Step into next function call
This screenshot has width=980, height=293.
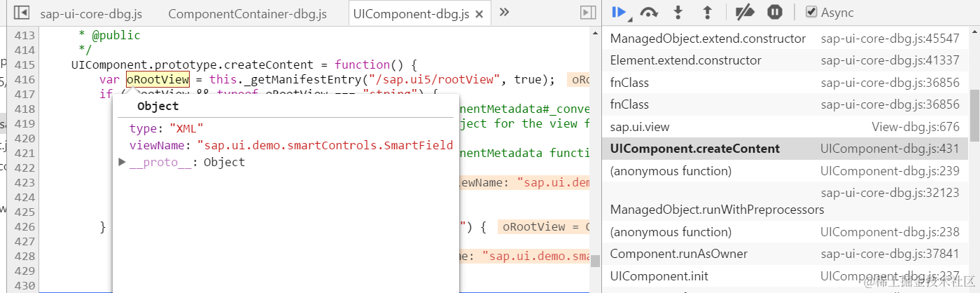pyautogui.click(x=678, y=12)
